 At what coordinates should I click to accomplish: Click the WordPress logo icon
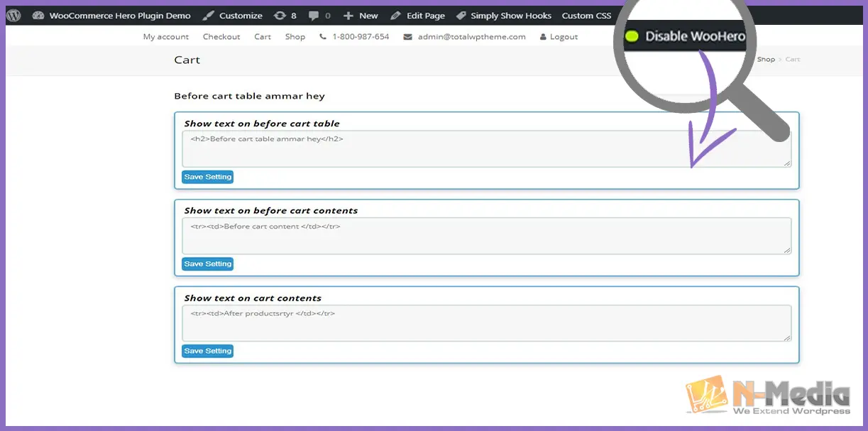click(x=13, y=15)
